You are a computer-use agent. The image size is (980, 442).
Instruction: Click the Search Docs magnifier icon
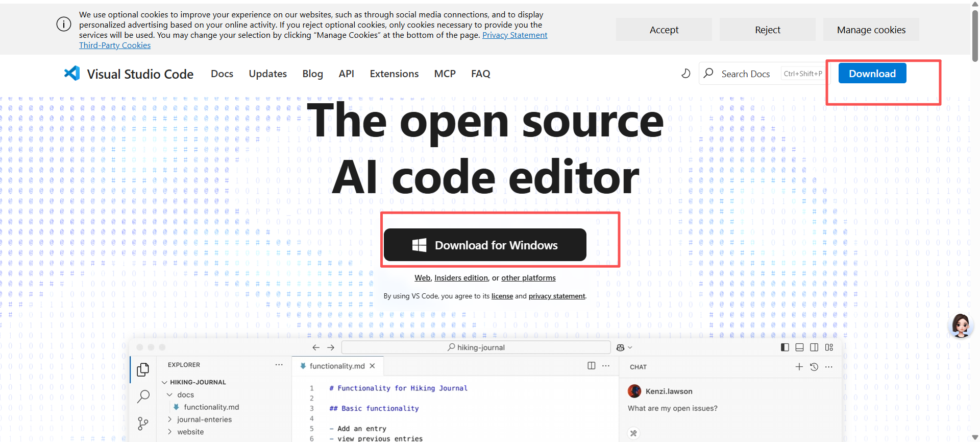point(708,74)
